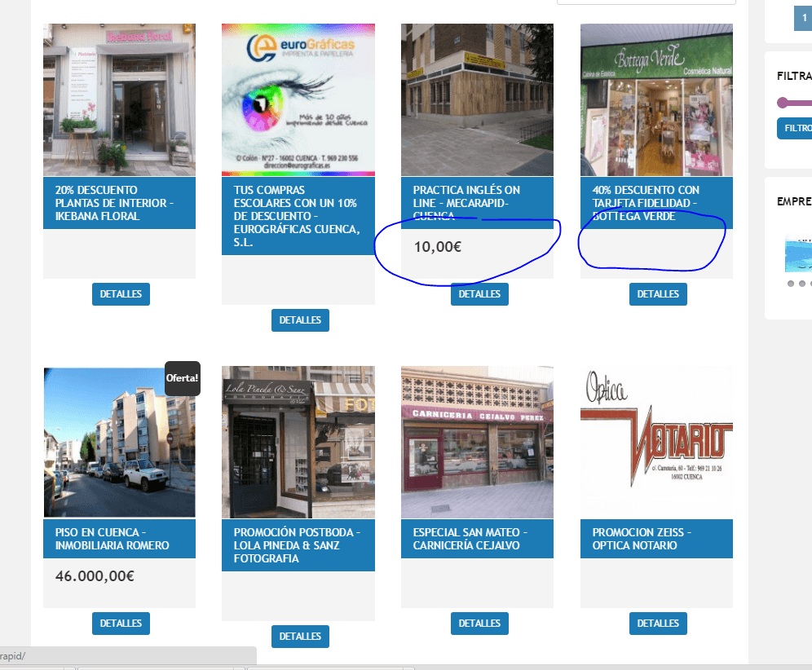Click the Filtro button in sidebar
This screenshot has width=812, height=670.
point(796,129)
